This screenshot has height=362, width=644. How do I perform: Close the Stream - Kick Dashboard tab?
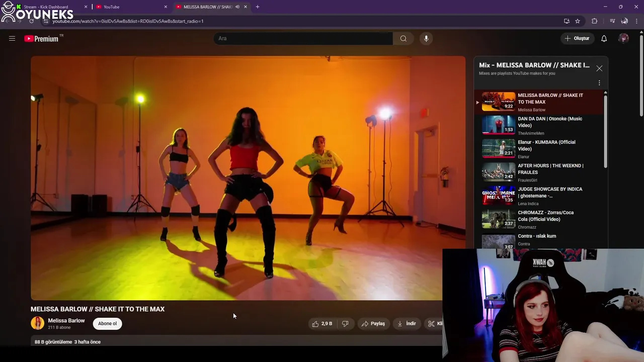pyautogui.click(x=86, y=7)
